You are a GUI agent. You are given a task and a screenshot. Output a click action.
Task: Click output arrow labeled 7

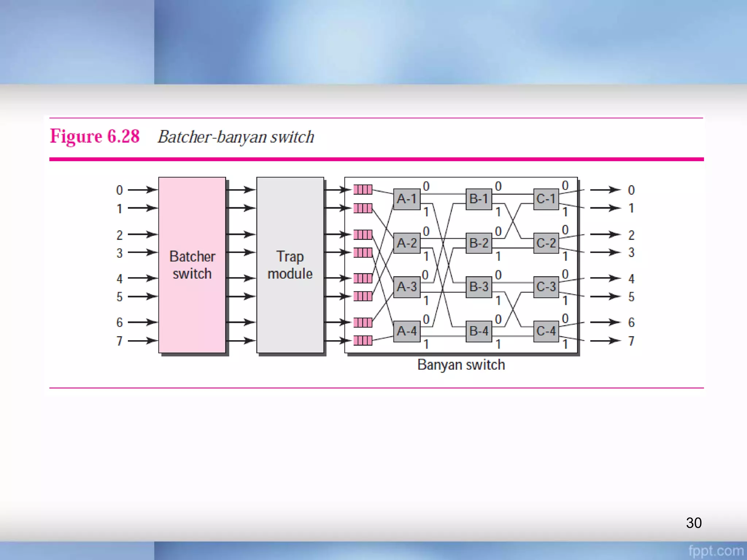(x=605, y=341)
